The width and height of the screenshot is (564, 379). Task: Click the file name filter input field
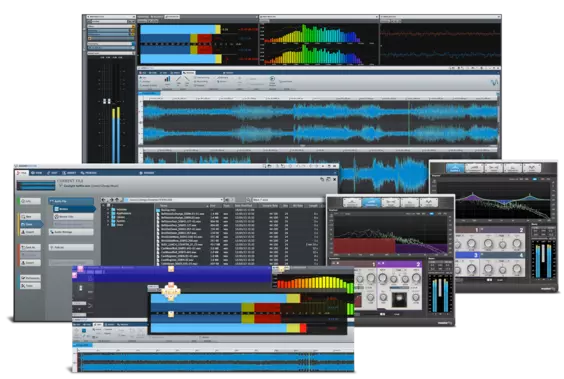(287, 200)
